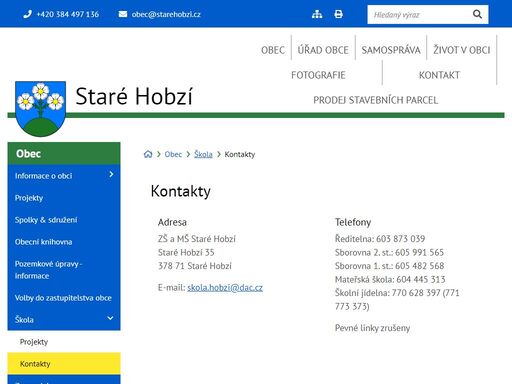Image resolution: width=512 pixels, height=384 pixels.
Task: Click the ZŠ a MŠ Staré Hobzí text
Action: 197,239
